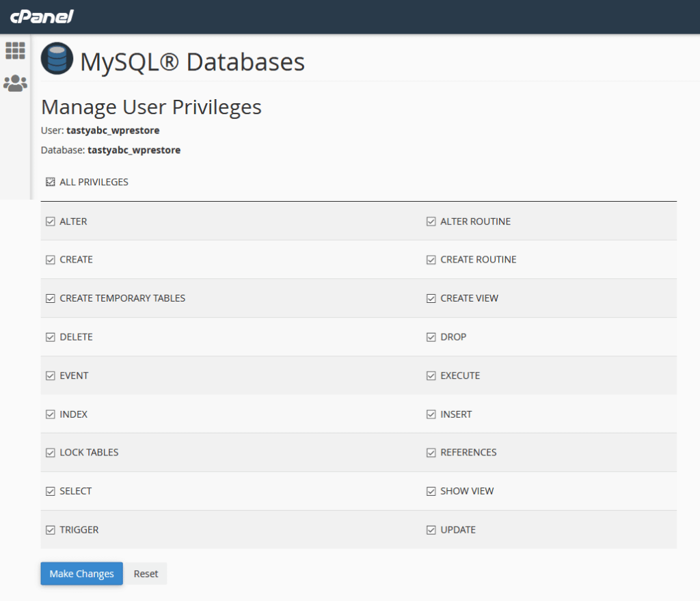Disable CREATE TEMPORARY TABLES privilege
The height and width of the screenshot is (601, 700).
[x=51, y=298]
